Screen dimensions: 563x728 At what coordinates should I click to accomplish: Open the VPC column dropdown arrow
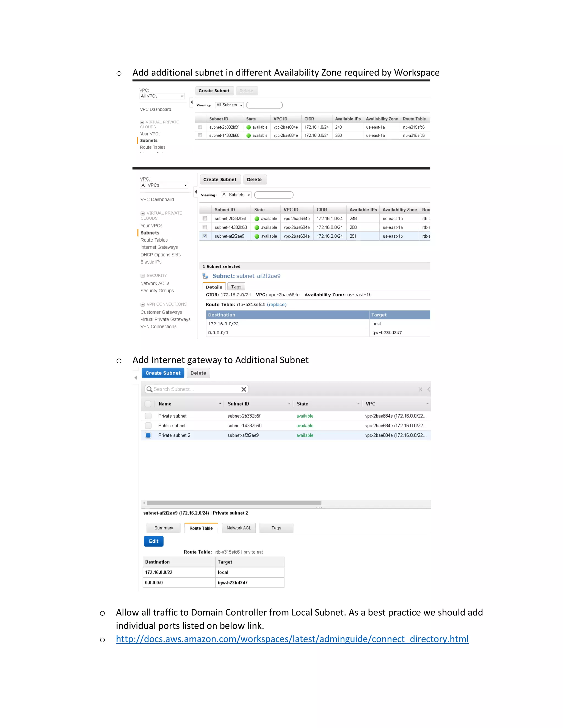[427, 404]
